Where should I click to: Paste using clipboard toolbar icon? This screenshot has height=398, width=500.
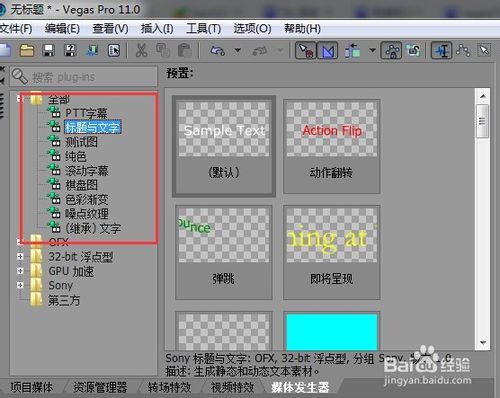184,51
